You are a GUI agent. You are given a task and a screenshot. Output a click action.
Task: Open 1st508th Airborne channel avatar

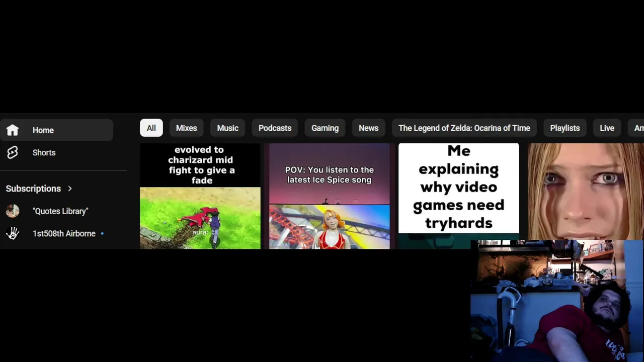[x=13, y=233]
